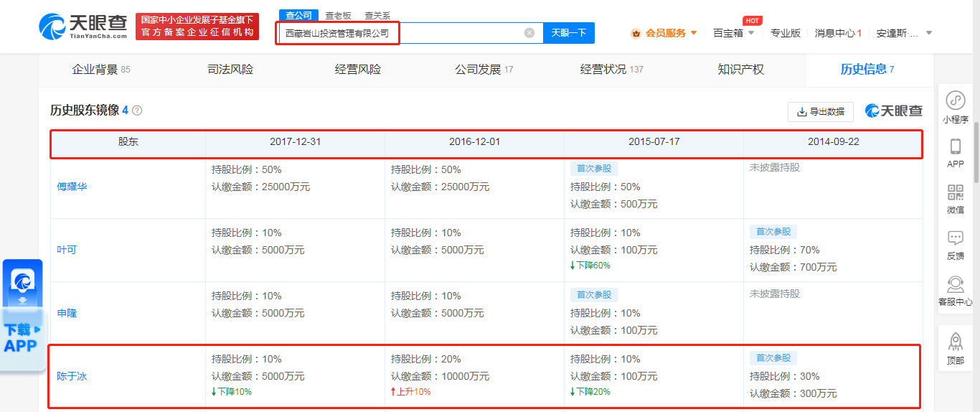The image size is (980, 412).
Task: Open 客服中心 customer service icon
Action: point(955,285)
